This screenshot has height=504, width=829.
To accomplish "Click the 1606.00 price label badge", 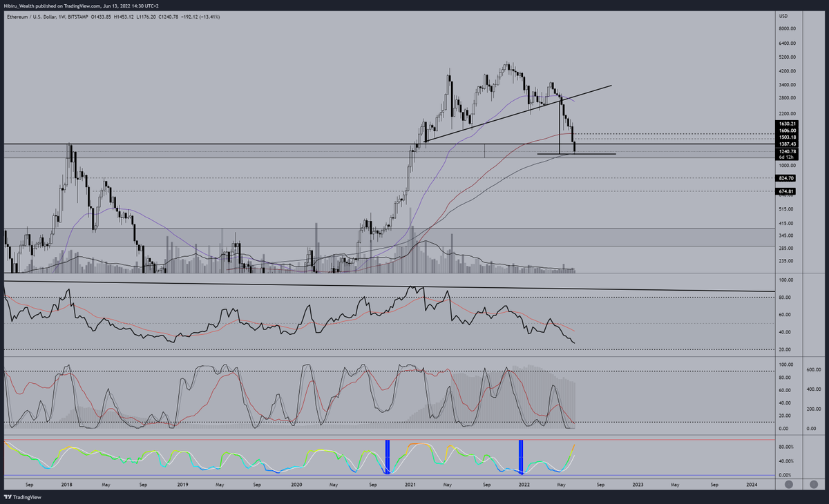I will 788,130.
